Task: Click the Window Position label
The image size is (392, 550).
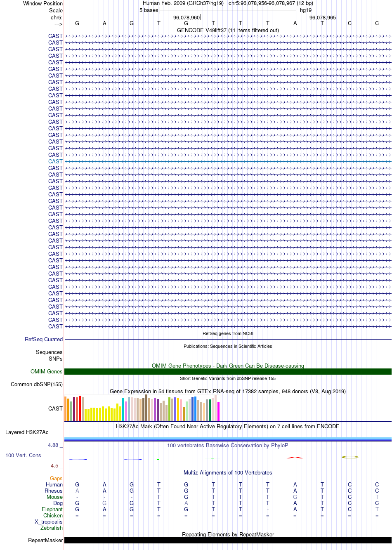Action: pos(43,3)
